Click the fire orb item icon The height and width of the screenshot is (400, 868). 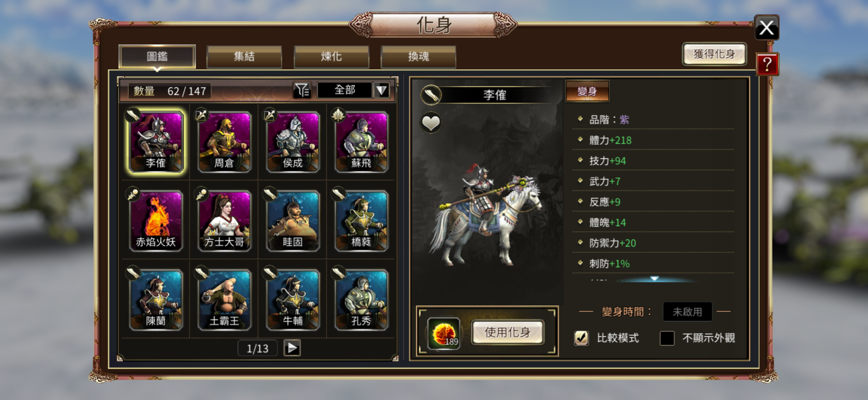tap(444, 334)
